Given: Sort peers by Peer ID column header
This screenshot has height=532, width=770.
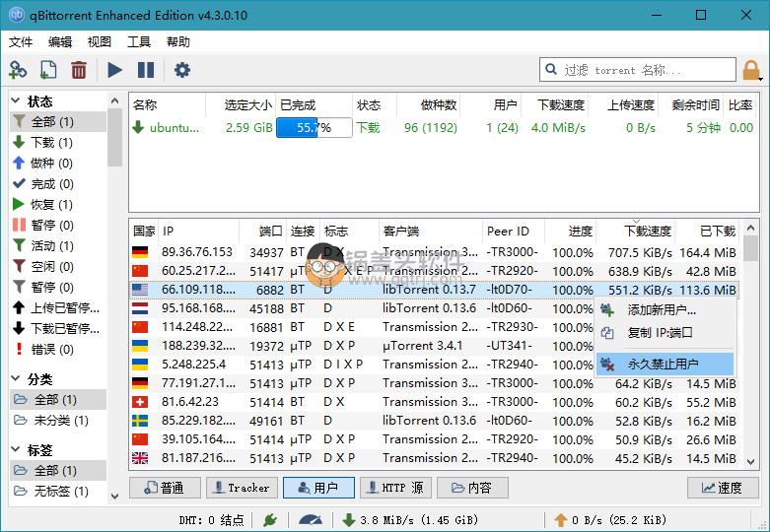Looking at the screenshot, I should click(x=514, y=231).
